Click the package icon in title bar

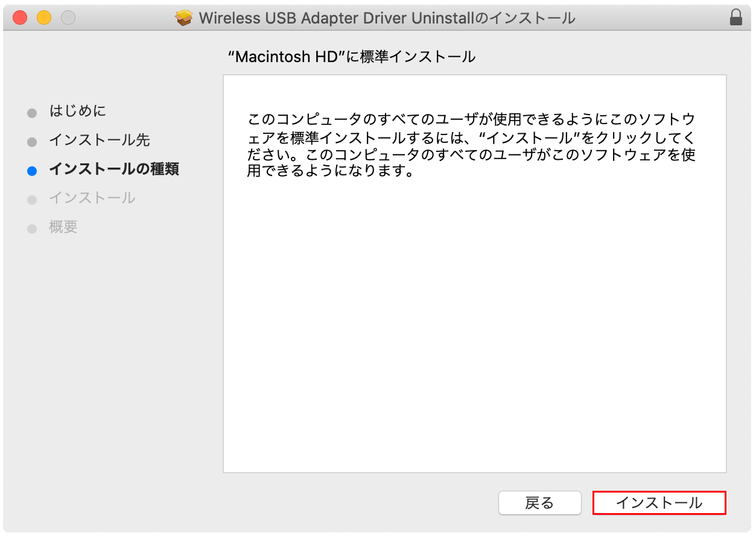click(x=184, y=18)
